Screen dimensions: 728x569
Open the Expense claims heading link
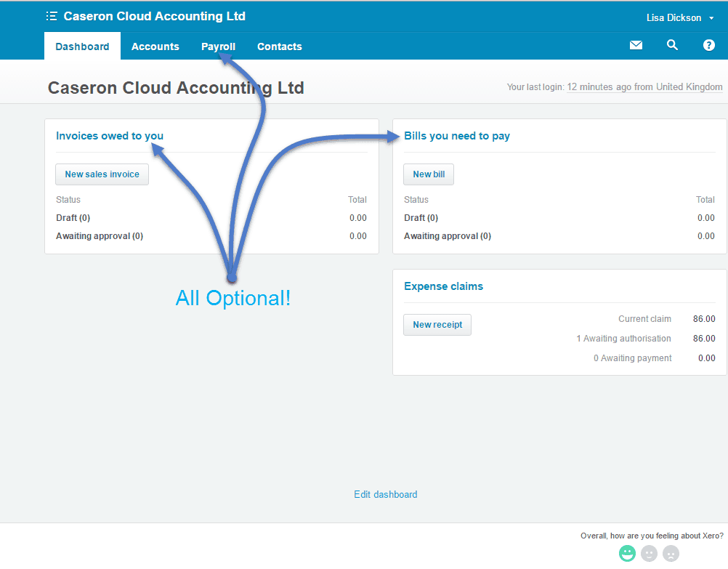(x=443, y=286)
